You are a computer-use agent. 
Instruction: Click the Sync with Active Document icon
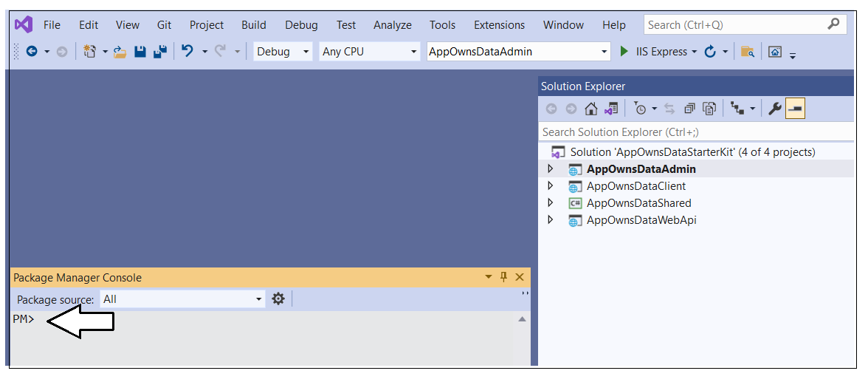(670, 109)
